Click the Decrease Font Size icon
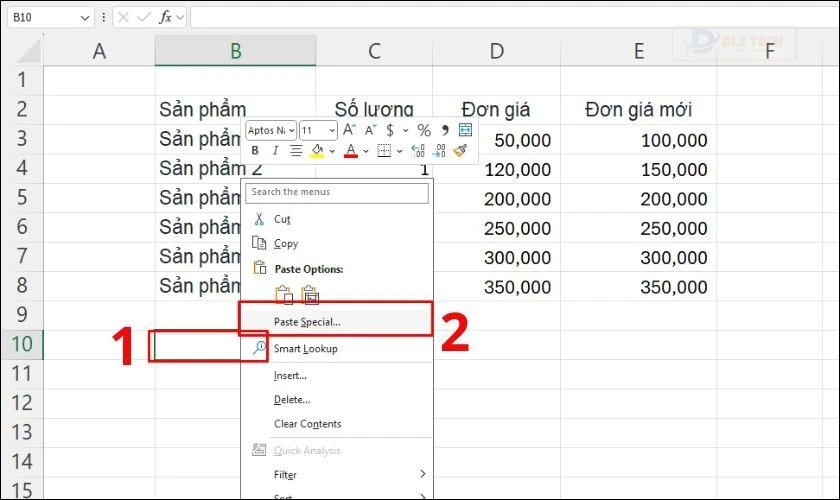The image size is (840, 500). 370,130
